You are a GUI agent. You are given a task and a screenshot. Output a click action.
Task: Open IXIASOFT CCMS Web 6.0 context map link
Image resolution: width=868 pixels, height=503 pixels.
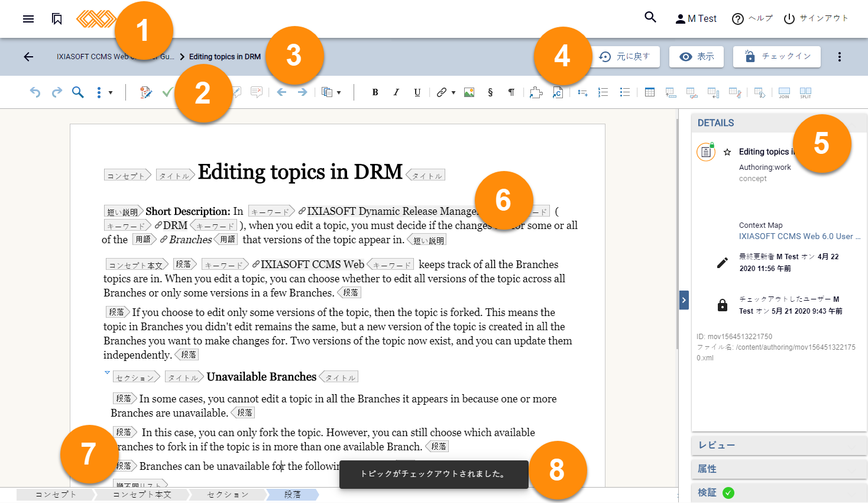tap(799, 236)
